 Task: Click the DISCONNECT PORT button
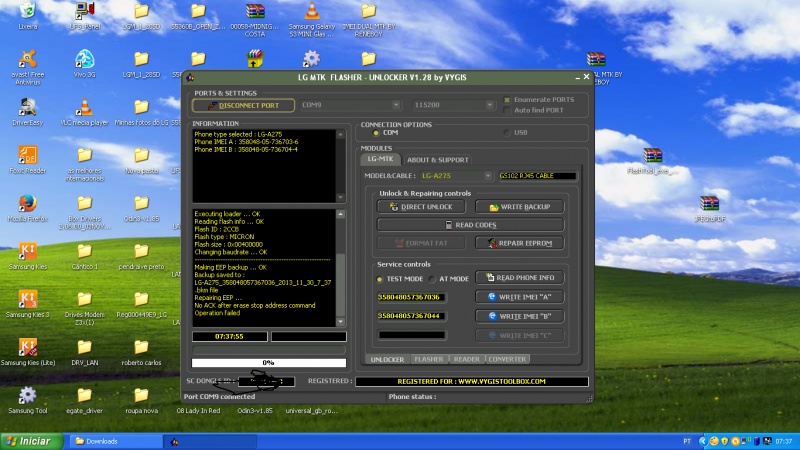pyautogui.click(x=243, y=106)
